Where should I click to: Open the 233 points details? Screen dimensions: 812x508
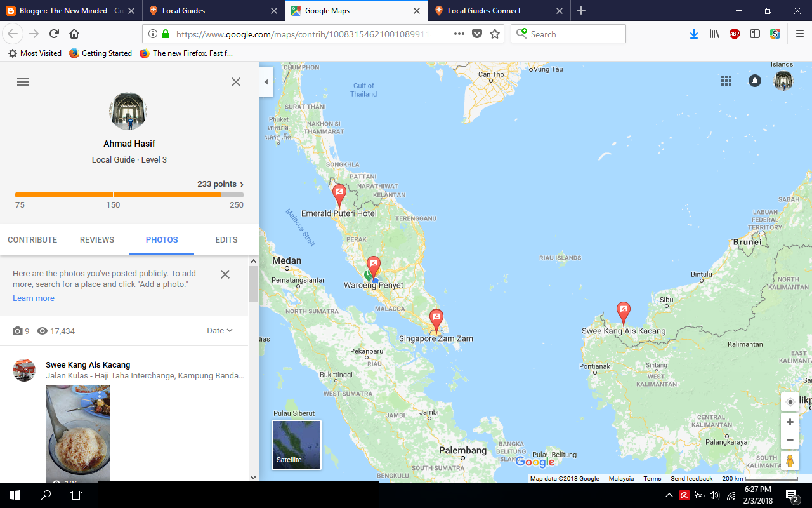221,184
